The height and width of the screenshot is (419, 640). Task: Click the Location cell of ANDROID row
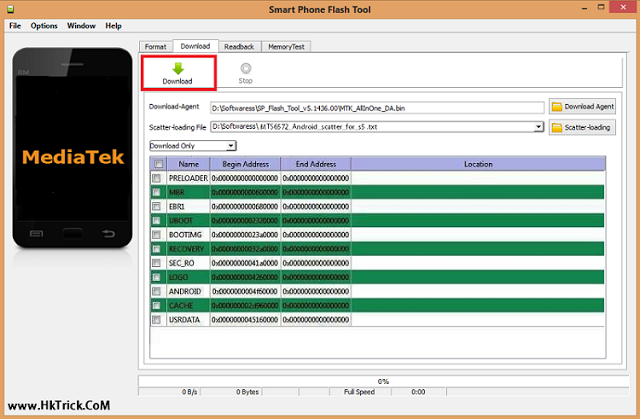coord(478,291)
